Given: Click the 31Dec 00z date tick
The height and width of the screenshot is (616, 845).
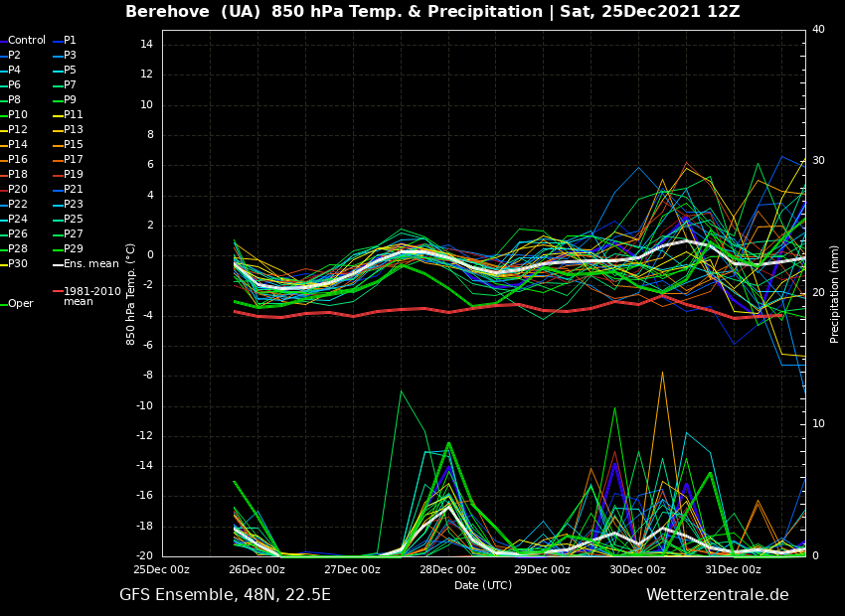Looking at the screenshot, I should point(733,570).
